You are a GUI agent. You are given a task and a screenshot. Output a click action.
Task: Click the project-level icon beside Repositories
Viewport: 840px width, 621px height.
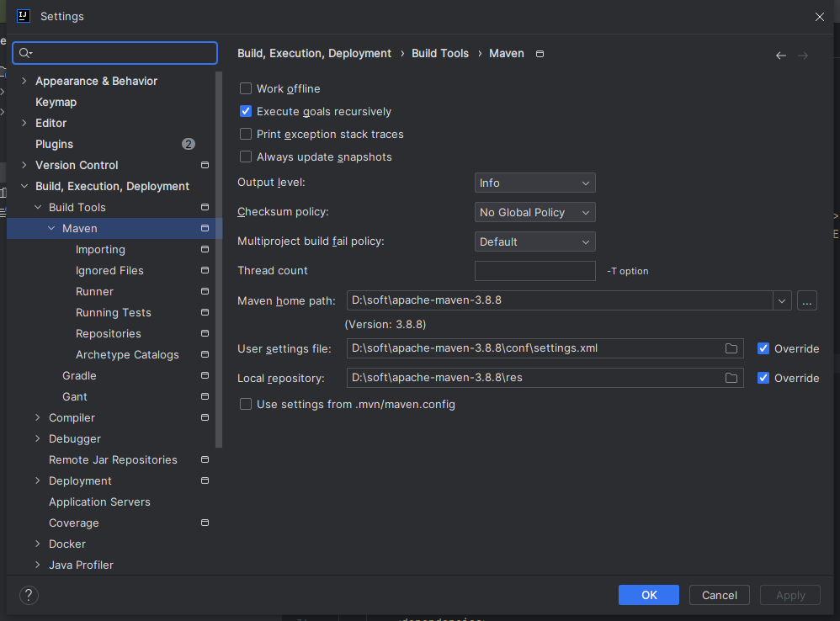click(205, 333)
